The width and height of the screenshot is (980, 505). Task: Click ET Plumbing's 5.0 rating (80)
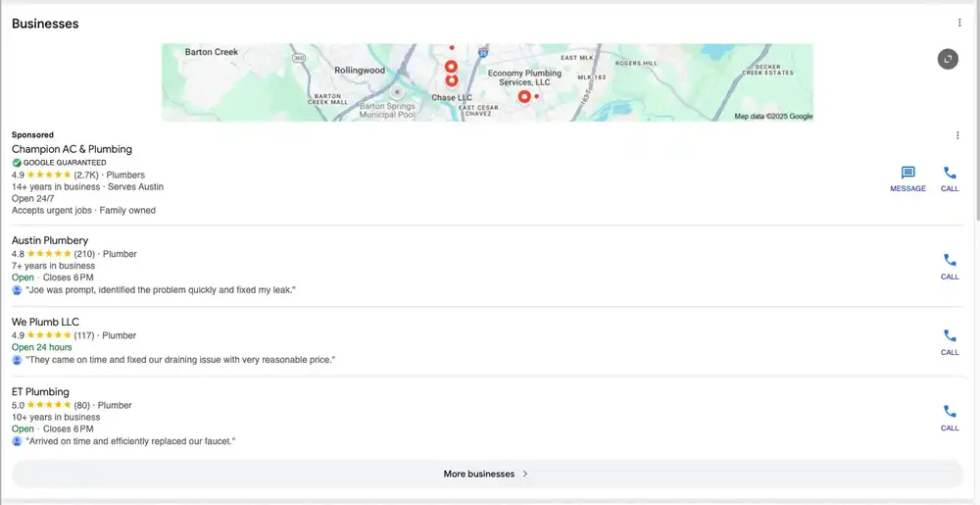click(x=51, y=405)
